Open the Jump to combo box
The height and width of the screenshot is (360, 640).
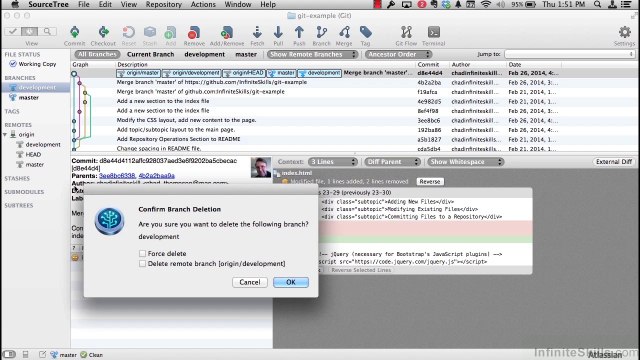(569, 54)
